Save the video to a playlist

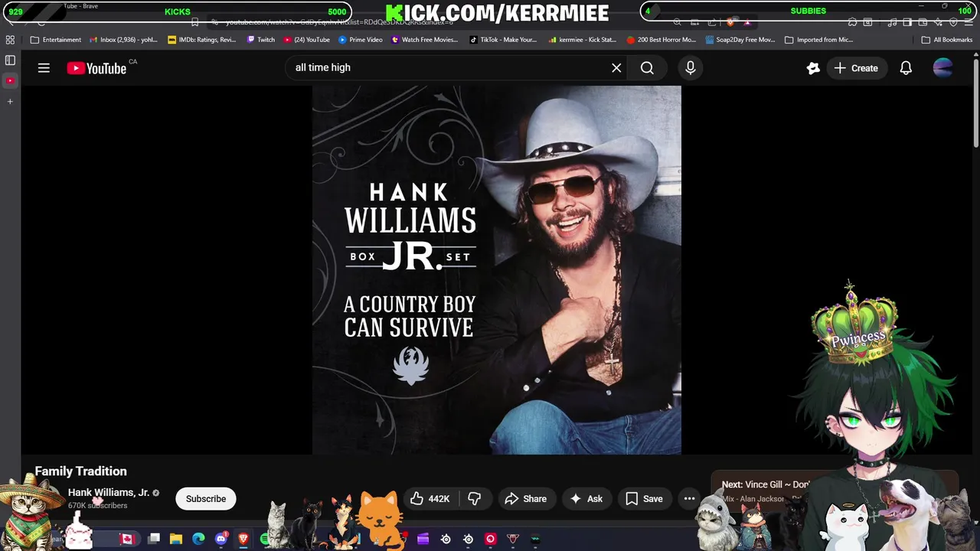click(x=644, y=499)
